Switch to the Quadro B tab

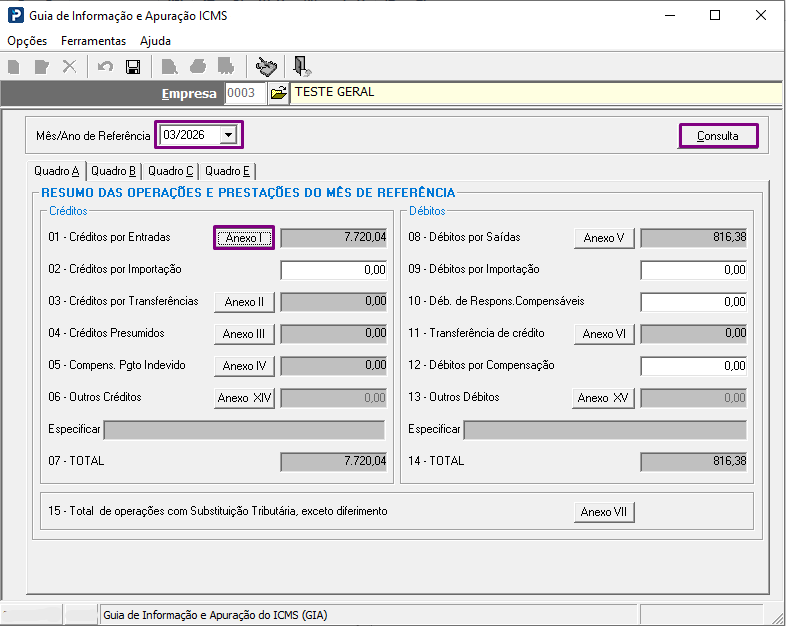(113, 171)
